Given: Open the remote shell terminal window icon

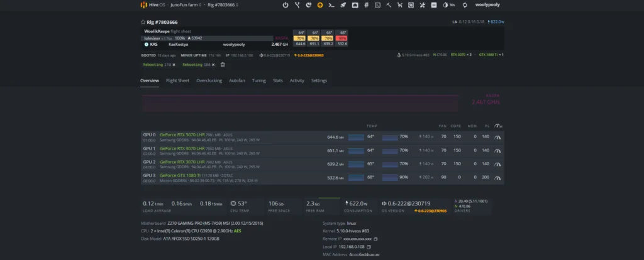Looking at the screenshot, I should 377,5.
